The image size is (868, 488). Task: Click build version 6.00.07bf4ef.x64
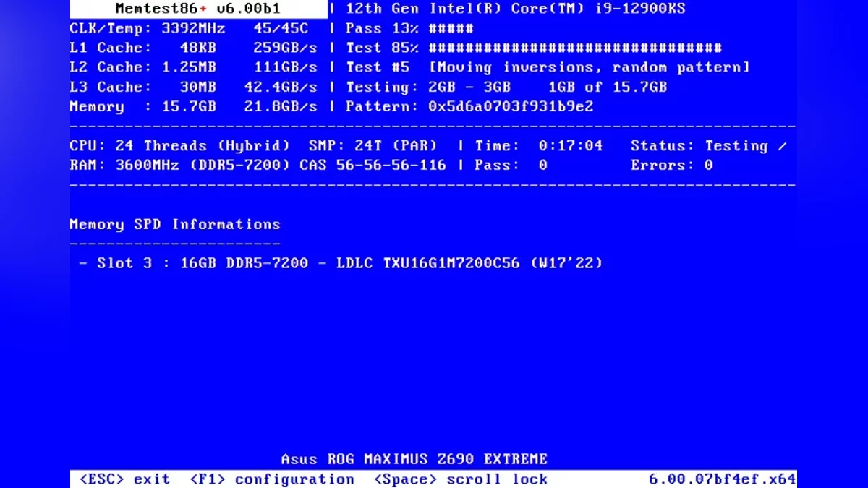pos(722,479)
